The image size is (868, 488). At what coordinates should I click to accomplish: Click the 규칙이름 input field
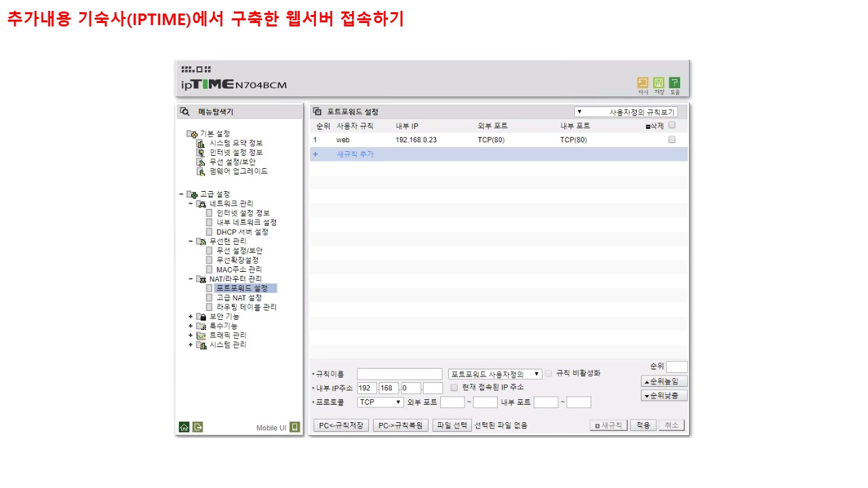point(399,374)
